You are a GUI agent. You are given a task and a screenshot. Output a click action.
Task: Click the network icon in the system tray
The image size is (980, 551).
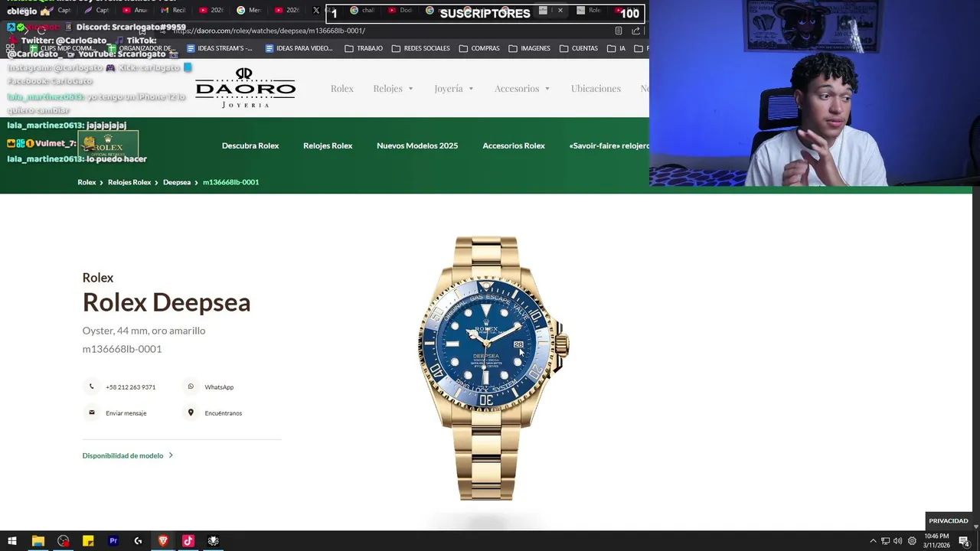coord(885,541)
